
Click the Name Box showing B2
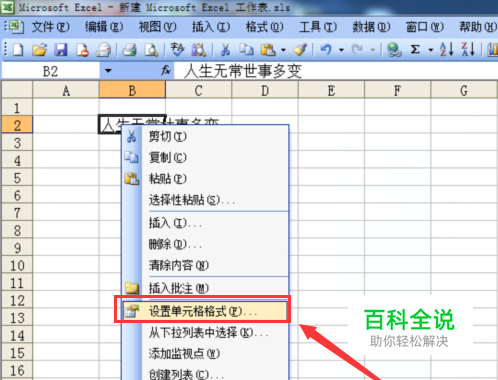[x=51, y=71]
